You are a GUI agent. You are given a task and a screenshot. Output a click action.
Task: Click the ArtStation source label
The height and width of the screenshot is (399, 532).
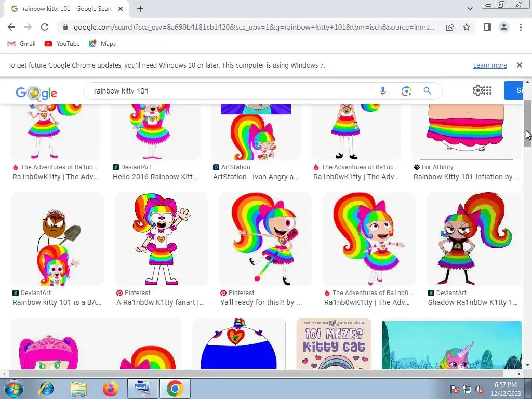pyautogui.click(x=235, y=167)
